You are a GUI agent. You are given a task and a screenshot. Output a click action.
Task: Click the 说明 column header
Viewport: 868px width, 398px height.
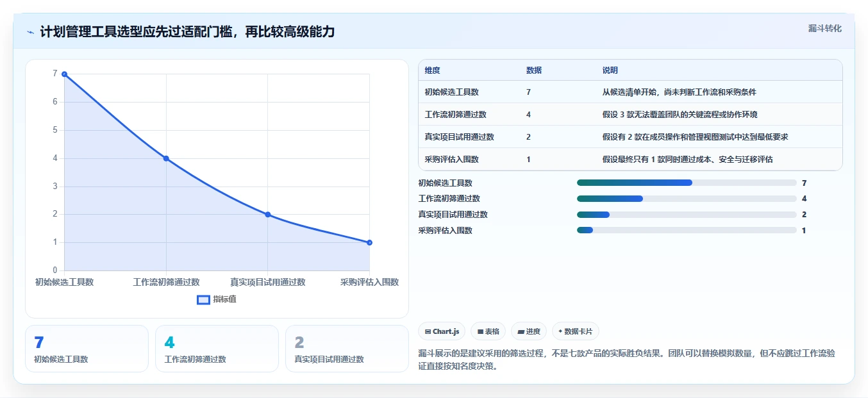(x=610, y=70)
